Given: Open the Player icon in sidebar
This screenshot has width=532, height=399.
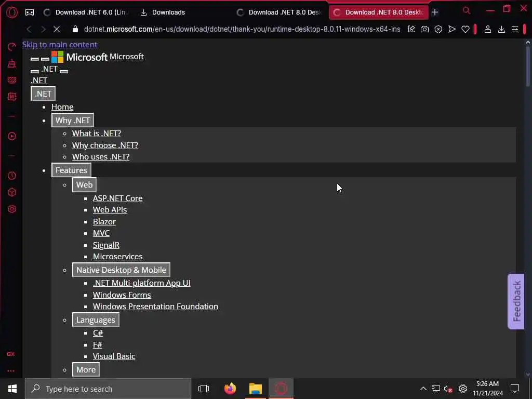Looking at the screenshot, I should pyautogui.click(x=12, y=137).
